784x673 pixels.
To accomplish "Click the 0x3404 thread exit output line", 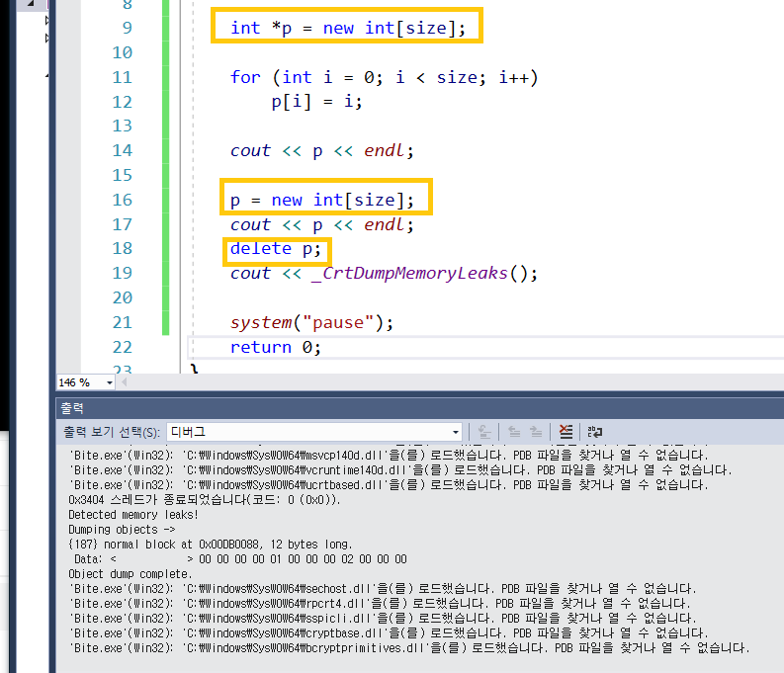I will 205,500.
